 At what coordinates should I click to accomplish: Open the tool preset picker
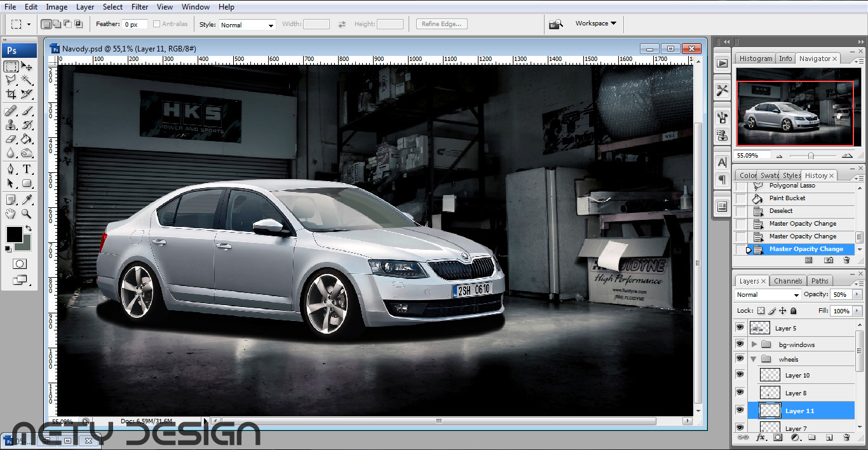tap(20, 24)
